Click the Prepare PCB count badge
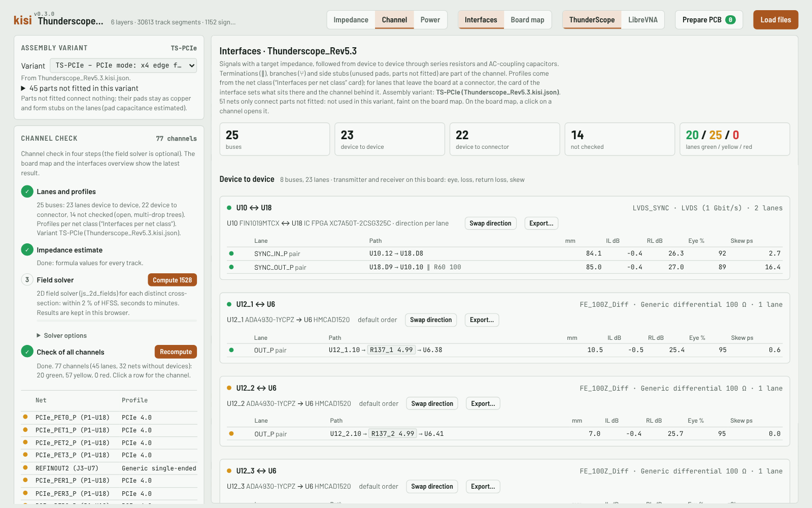The height and width of the screenshot is (508, 812). point(730,20)
